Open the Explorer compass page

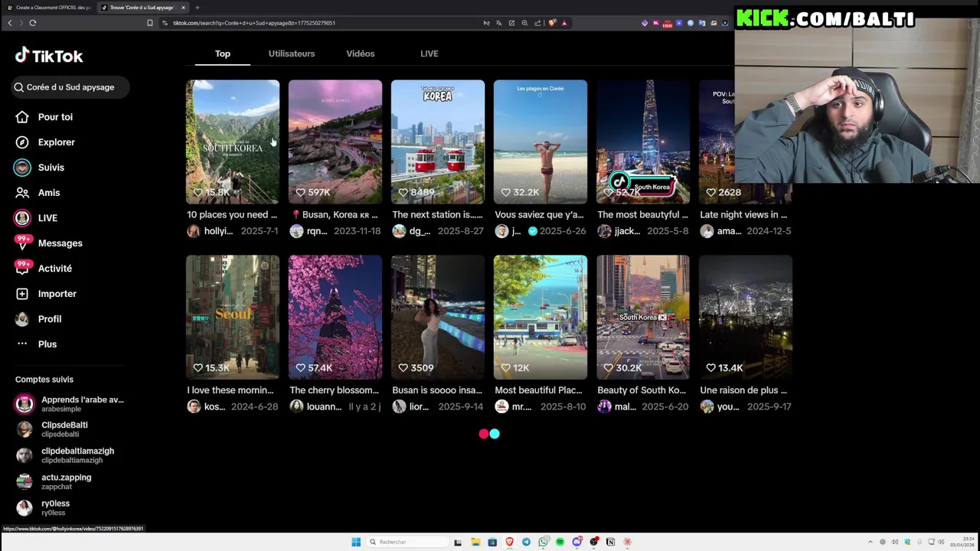45,142
